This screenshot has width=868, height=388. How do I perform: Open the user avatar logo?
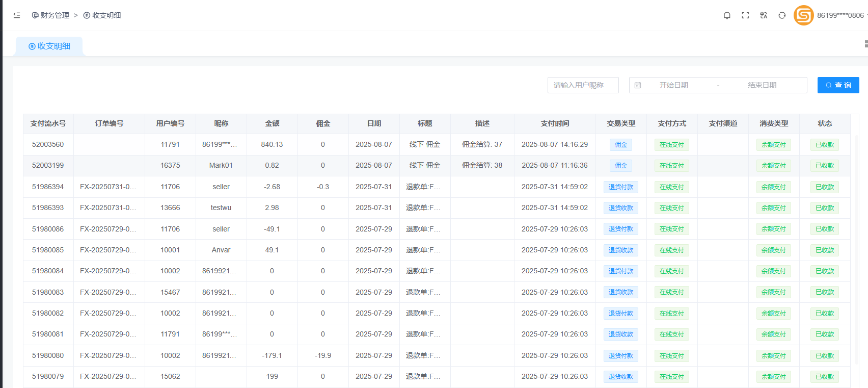click(x=803, y=15)
